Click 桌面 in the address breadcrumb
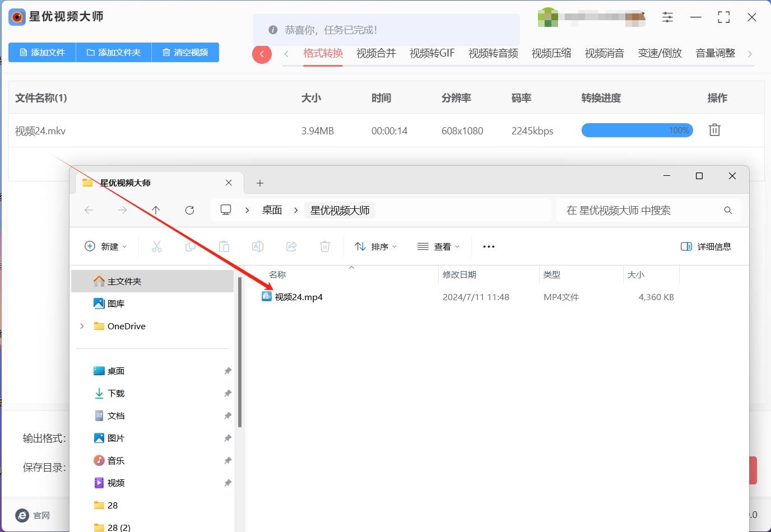Image resolution: width=771 pixels, height=532 pixels. click(x=272, y=210)
